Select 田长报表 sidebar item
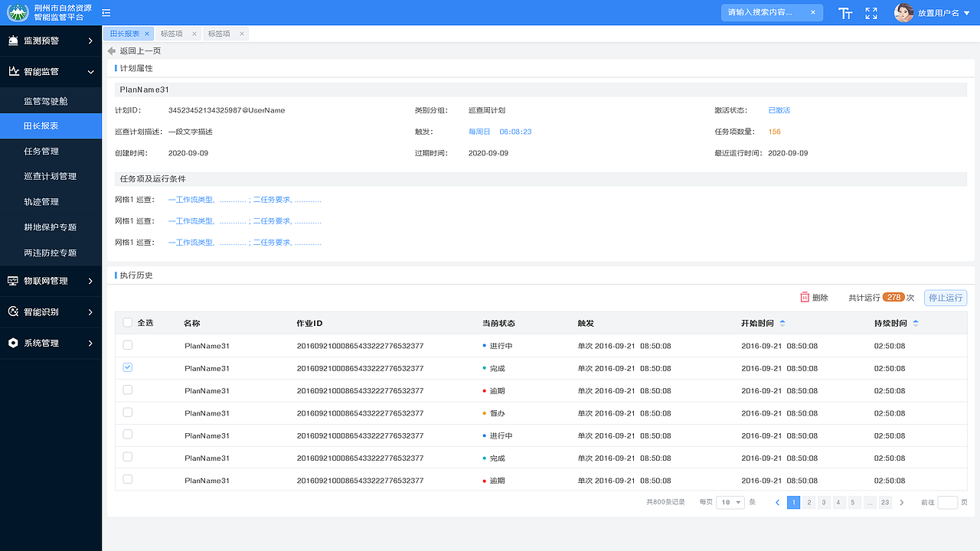This screenshot has width=980, height=551. click(51, 126)
